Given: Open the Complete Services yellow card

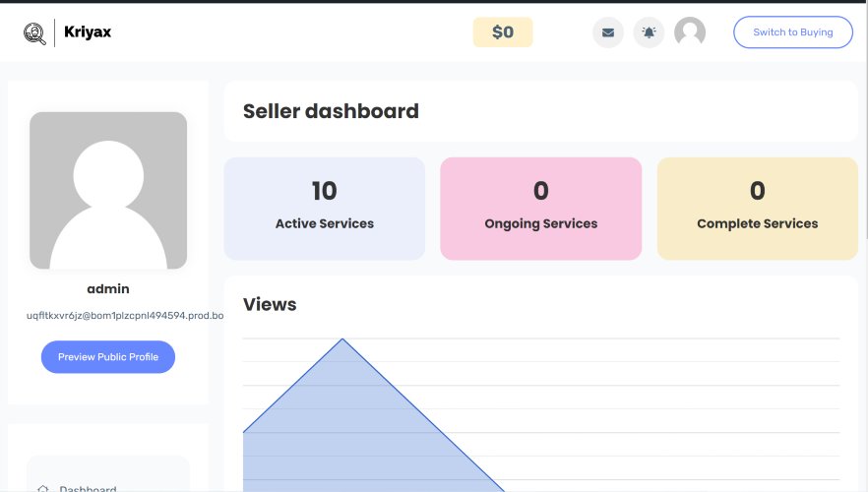Looking at the screenshot, I should (758, 209).
